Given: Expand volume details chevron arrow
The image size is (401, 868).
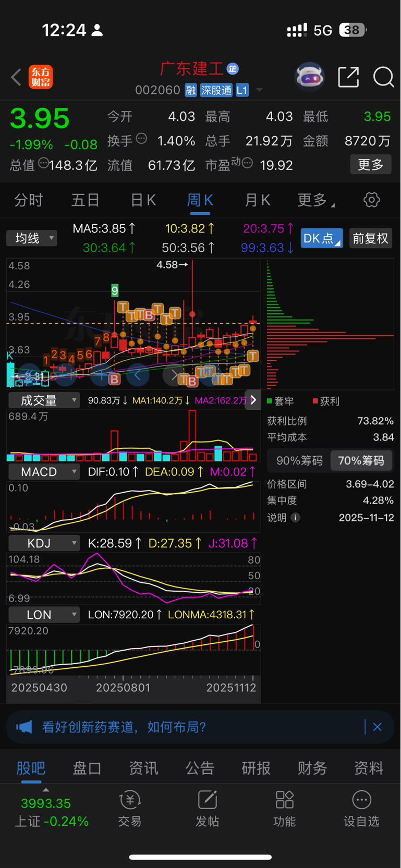Looking at the screenshot, I should [x=253, y=400].
